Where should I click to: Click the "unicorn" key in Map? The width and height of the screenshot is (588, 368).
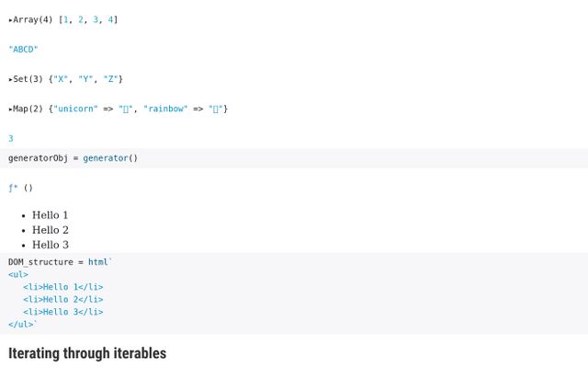[75, 109]
